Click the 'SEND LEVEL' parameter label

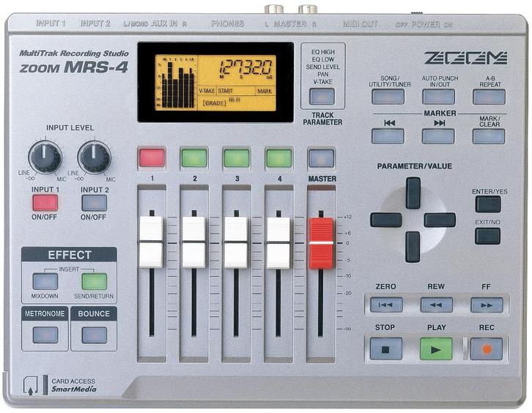click(x=322, y=67)
